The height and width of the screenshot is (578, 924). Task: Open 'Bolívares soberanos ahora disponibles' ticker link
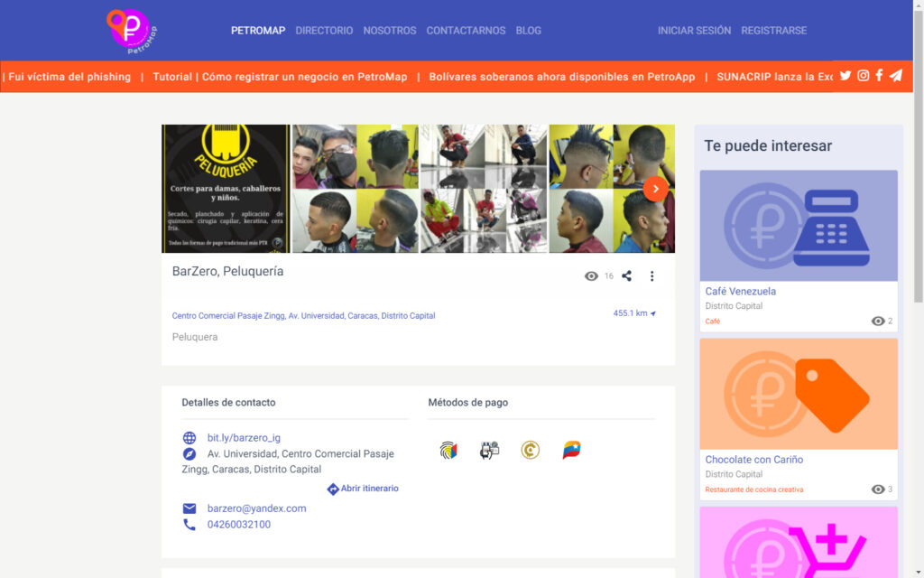(561, 77)
